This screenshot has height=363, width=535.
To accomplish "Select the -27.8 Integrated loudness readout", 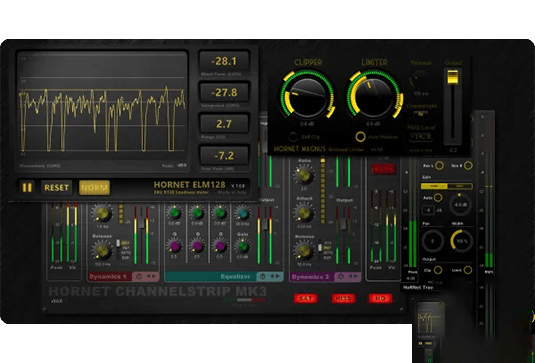I will [x=224, y=92].
